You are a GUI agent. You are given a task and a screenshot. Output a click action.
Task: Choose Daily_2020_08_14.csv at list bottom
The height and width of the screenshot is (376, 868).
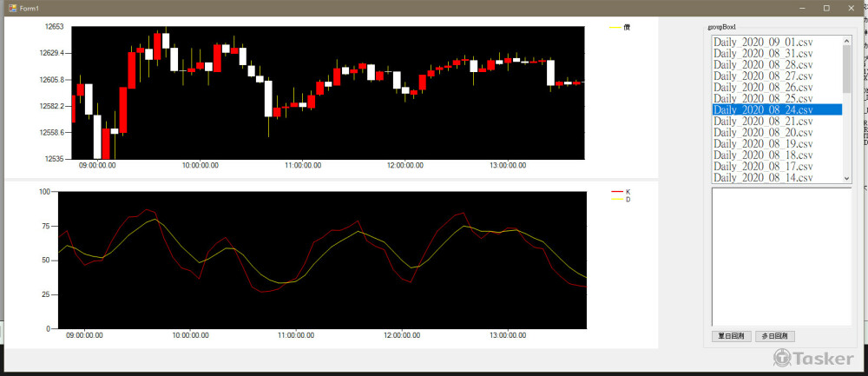pos(763,177)
